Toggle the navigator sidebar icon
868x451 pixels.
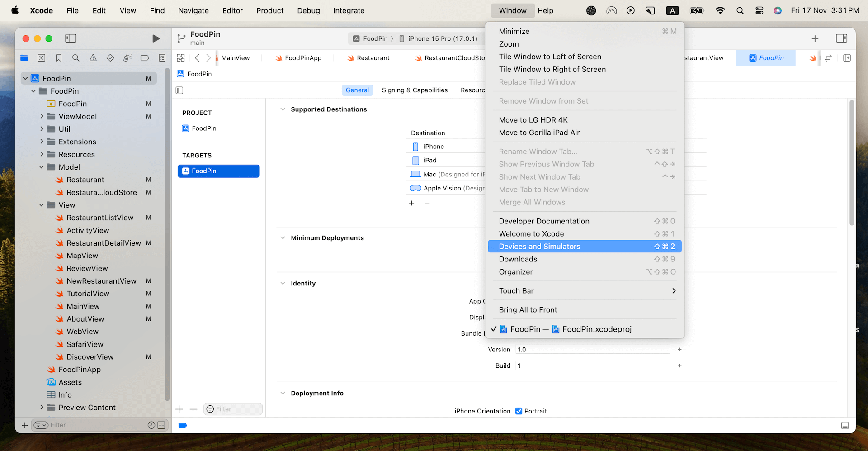(x=71, y=38)
